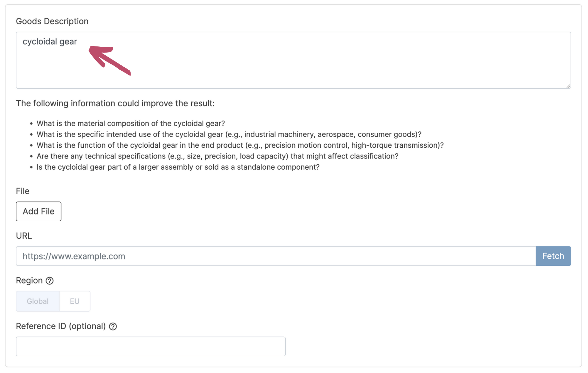
Task: Click the Fetch button
Action: point(553,256)
